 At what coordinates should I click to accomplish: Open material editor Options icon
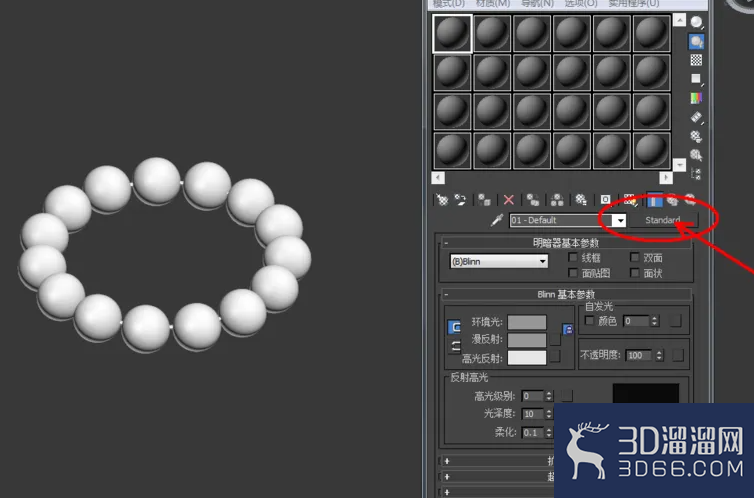[696, 136]
